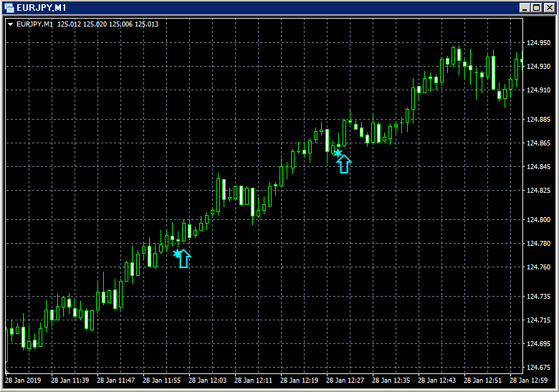Click the EURJPY chart window icon in title bar
Viewport: 559px width, 392px height.
point(9,7)
